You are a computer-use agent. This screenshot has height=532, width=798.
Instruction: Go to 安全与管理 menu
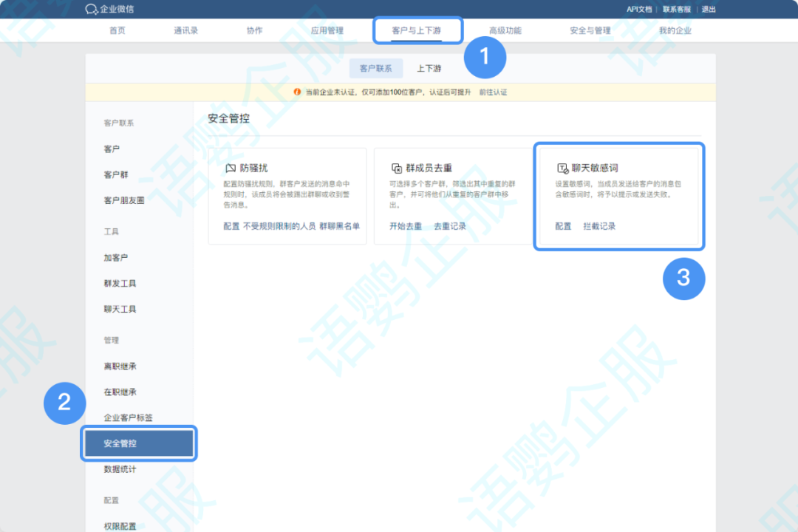(590, 30)
